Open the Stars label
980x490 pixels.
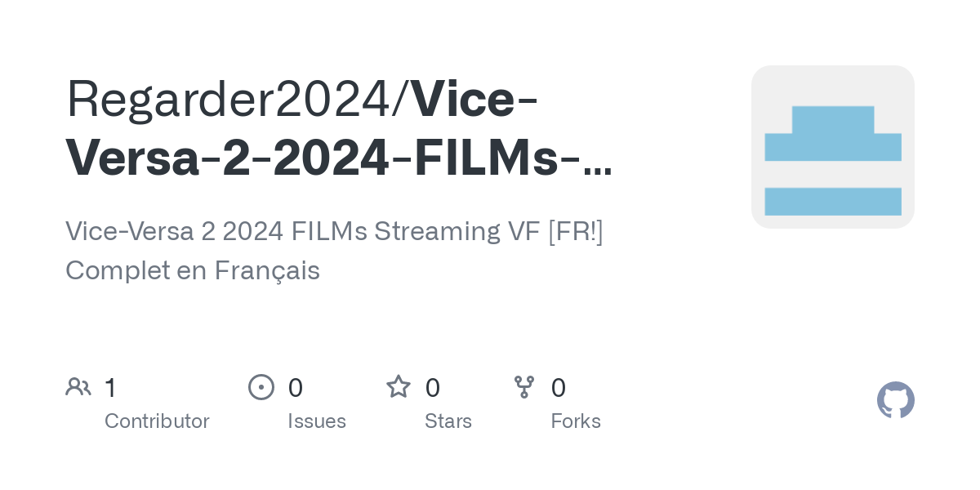pos(448,421)
